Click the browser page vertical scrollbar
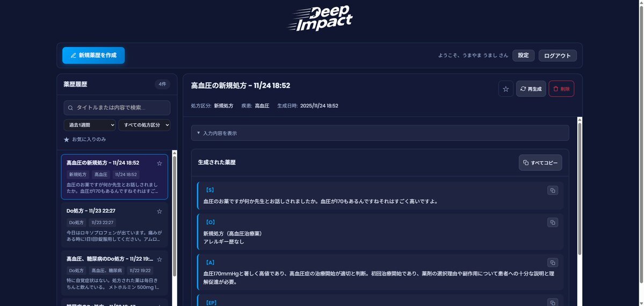Screen dimensions: 644x306 pyautogui.click(x=641, y=144)
